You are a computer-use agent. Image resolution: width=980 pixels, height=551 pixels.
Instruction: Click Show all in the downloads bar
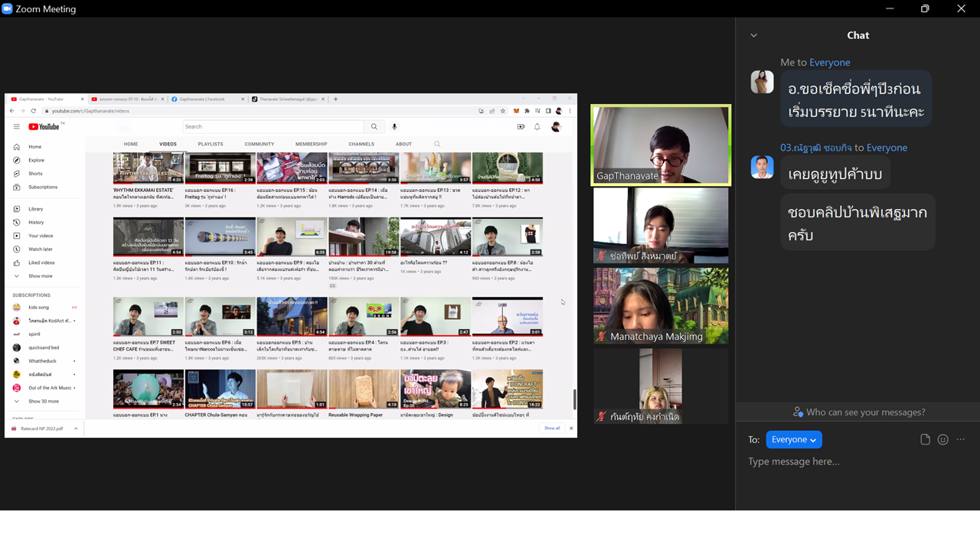tap(552, 429)
